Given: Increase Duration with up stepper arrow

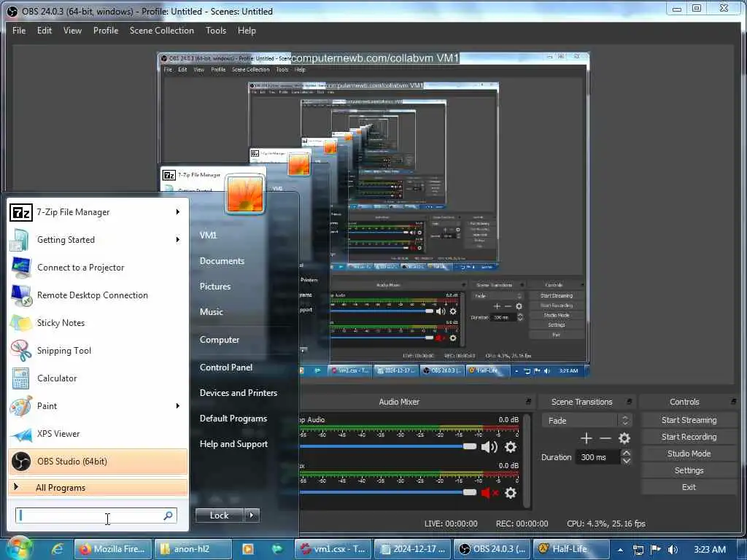Looking at the screenshot, I should 627,453.
